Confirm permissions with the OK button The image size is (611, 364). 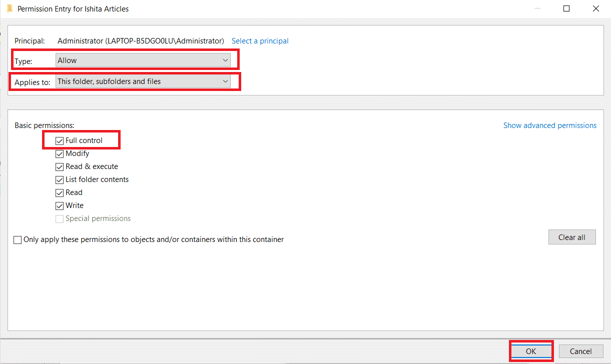click(531, 351)
